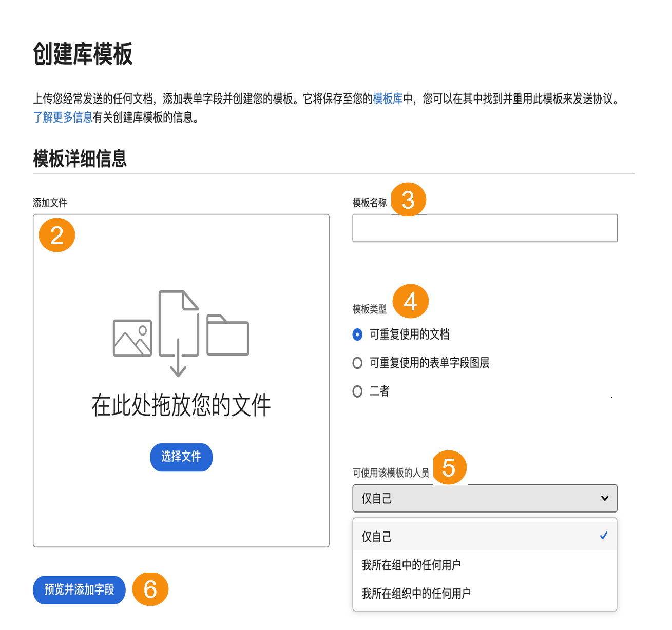The height and width of the screenshot is (630, 672).
Task: Click into the 模板名称 input field
Action: [484, 228]
